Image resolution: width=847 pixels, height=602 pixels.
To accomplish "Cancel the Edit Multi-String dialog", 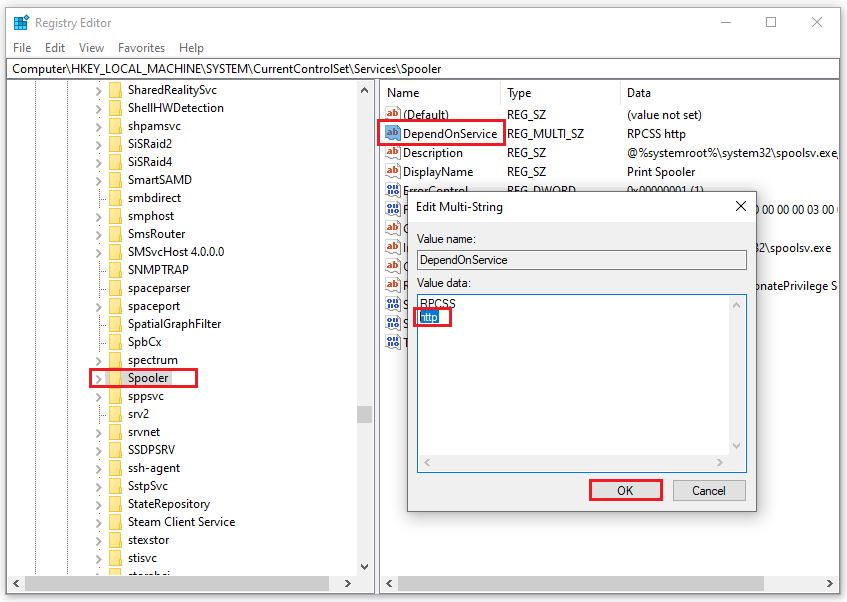I will coord(709,490).
